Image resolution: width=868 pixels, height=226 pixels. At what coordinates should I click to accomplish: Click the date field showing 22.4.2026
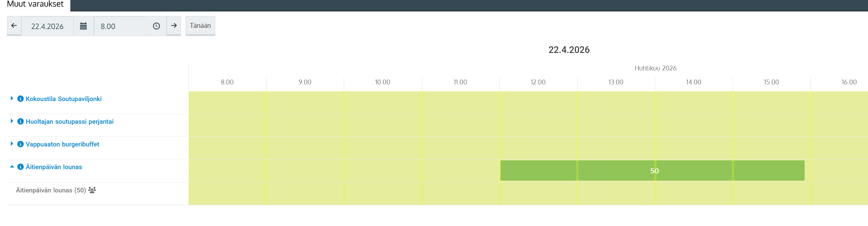coord(47,26)
